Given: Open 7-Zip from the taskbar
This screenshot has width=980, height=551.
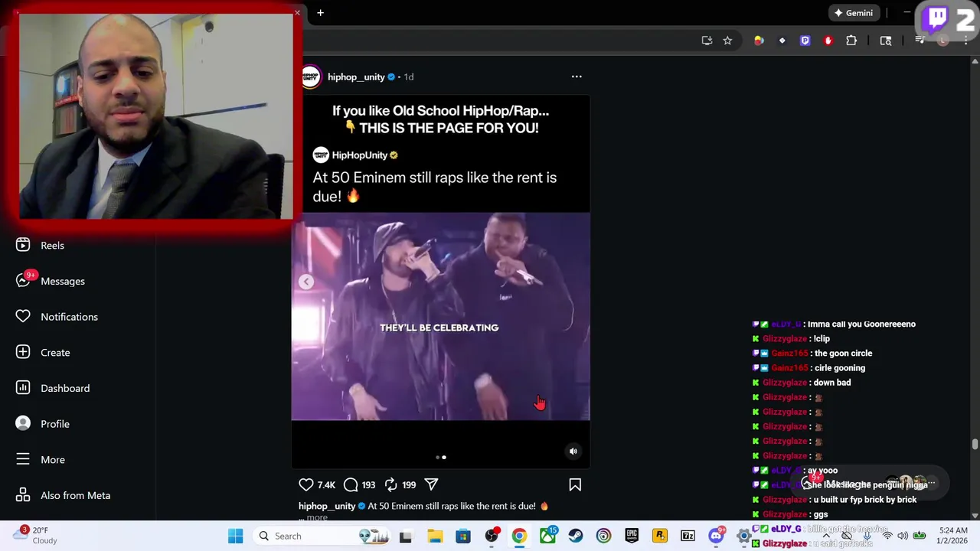Looking at the screenshot, I should [x=688, y=536].
